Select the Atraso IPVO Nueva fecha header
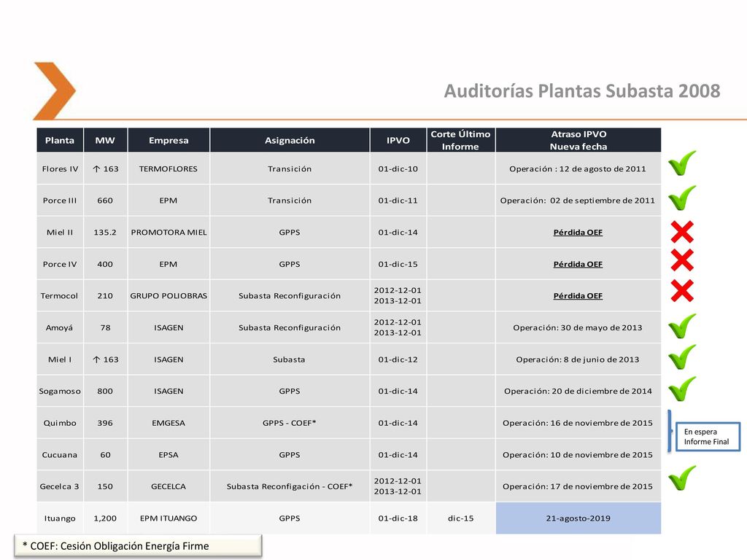Screen dimensions: 747x560 click(578, 140)
